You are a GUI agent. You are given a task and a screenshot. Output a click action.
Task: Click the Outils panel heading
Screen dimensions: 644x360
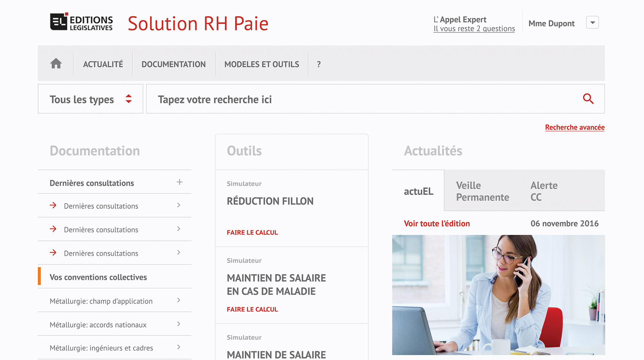pos(244,151)
